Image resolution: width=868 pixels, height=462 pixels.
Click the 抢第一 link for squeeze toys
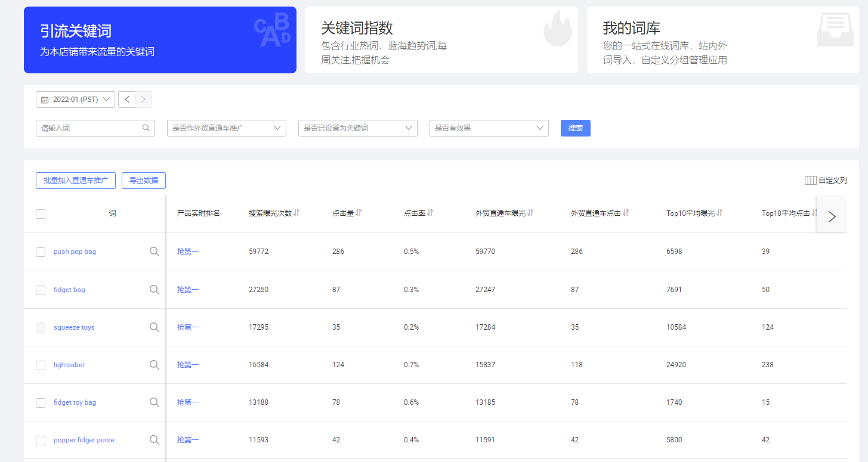(x=187, y=327)
